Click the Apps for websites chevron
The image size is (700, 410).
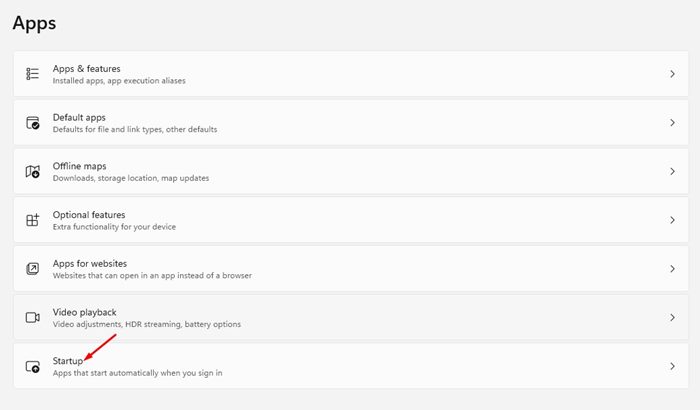pos(672,269)
